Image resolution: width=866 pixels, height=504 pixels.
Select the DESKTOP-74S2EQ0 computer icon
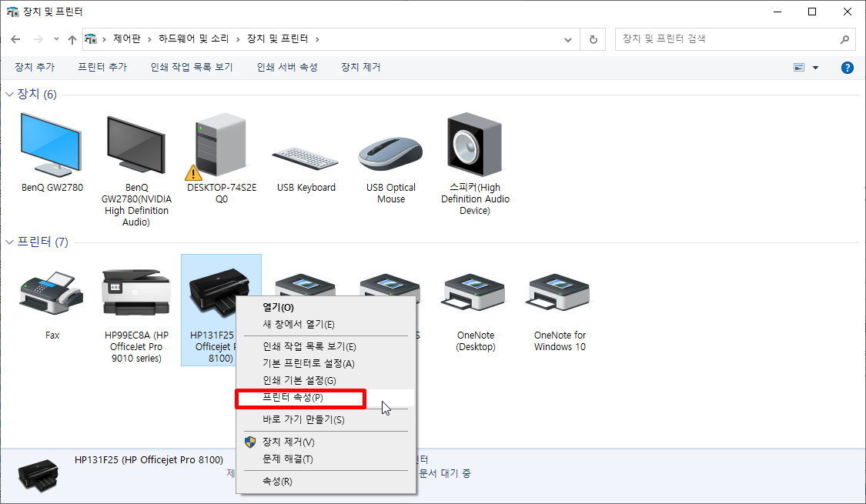221,145
